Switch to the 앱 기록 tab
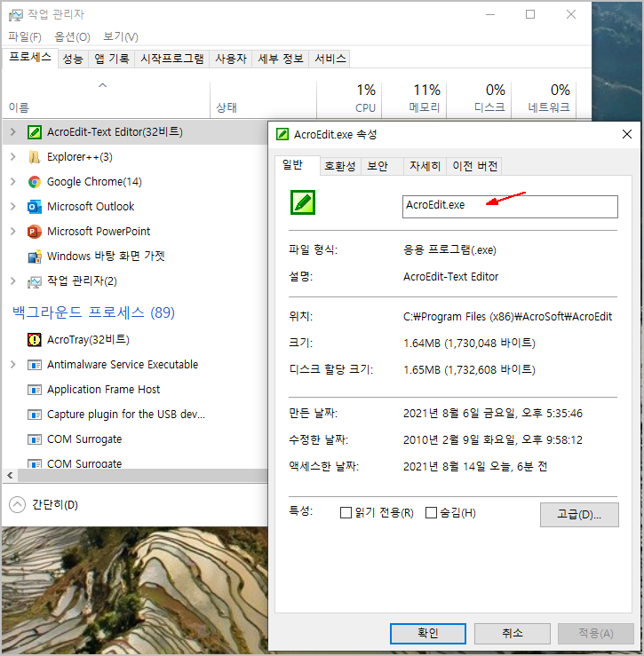The image size is (644, 656). pyautogui.click(x=112, y=59)
